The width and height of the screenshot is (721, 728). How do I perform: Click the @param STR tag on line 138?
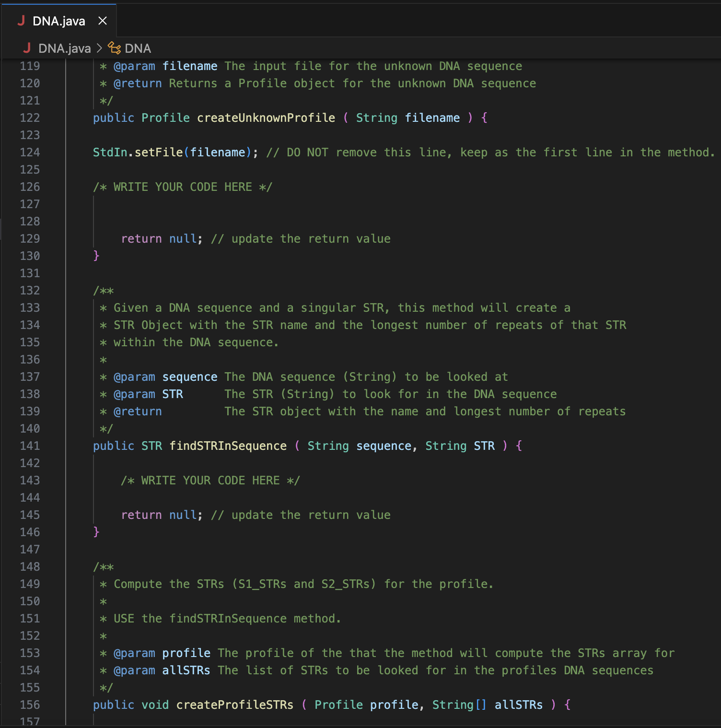coord(134,394)
